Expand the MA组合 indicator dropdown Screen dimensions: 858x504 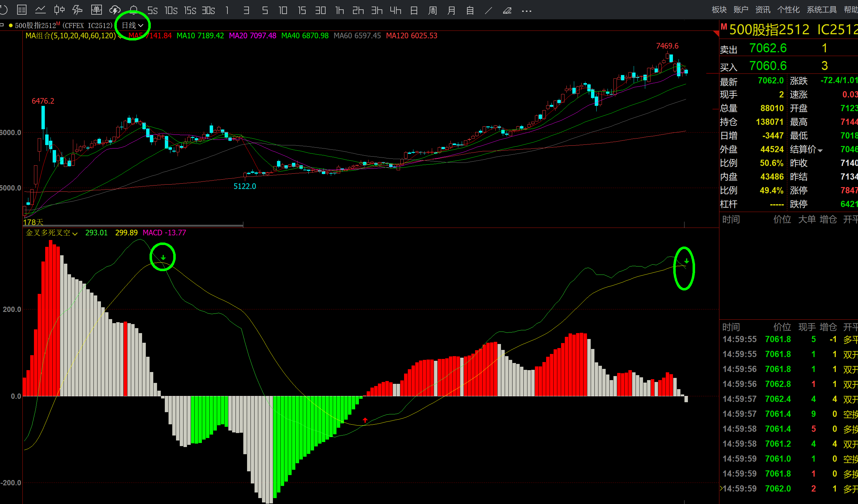coord(120,36)
